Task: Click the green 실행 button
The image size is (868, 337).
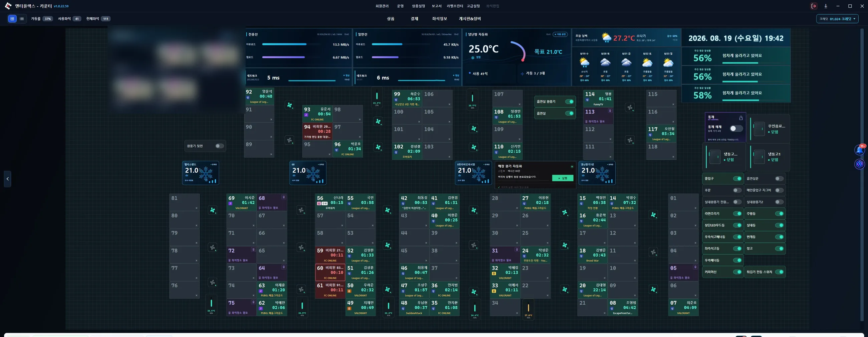Action: point(563,178)
